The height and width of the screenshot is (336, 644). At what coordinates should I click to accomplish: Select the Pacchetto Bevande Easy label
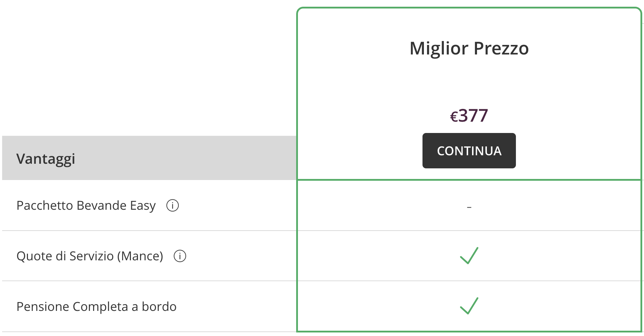(86, 205)
